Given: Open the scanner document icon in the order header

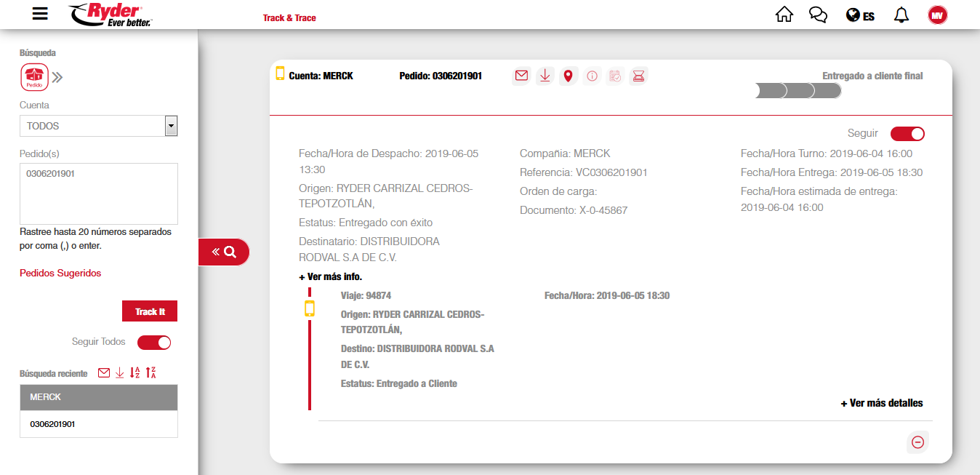Looking at the screenshot, I should tap(638, 76).
